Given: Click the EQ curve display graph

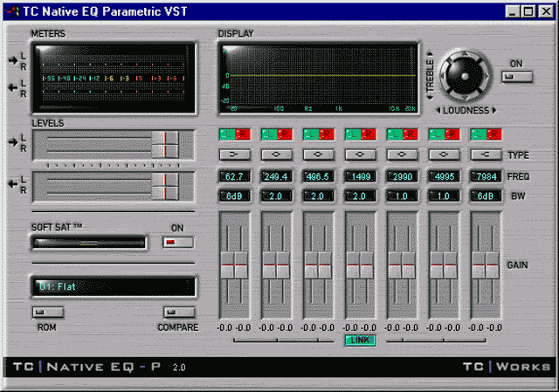Looking at the screenshot, I should (318, 79).
